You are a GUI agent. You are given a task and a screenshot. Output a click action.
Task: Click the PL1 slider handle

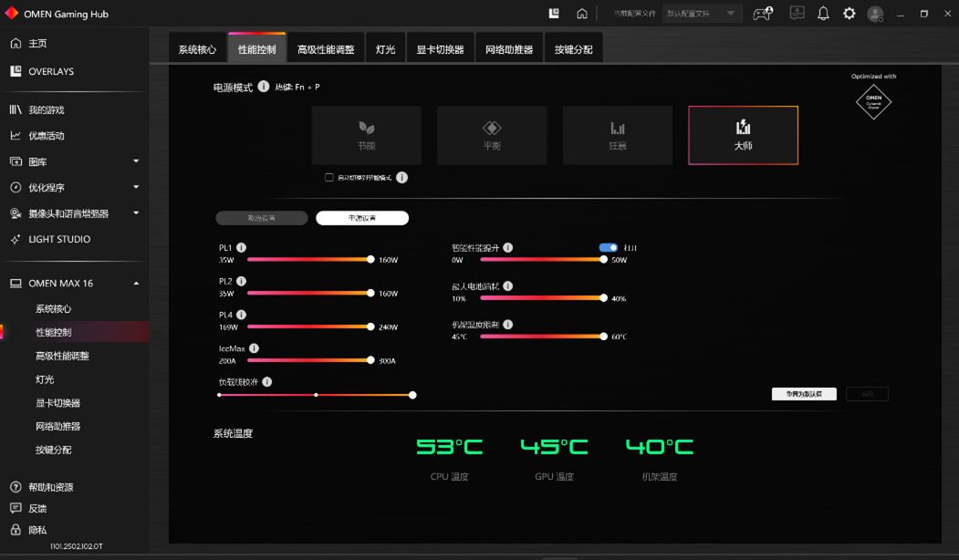(x=370, y=259)
